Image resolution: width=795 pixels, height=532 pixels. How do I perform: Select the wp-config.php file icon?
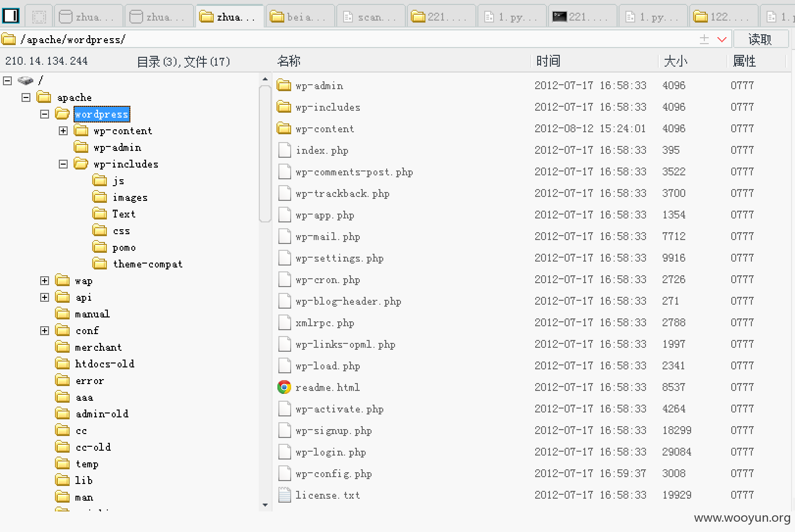tap(284, 473)
